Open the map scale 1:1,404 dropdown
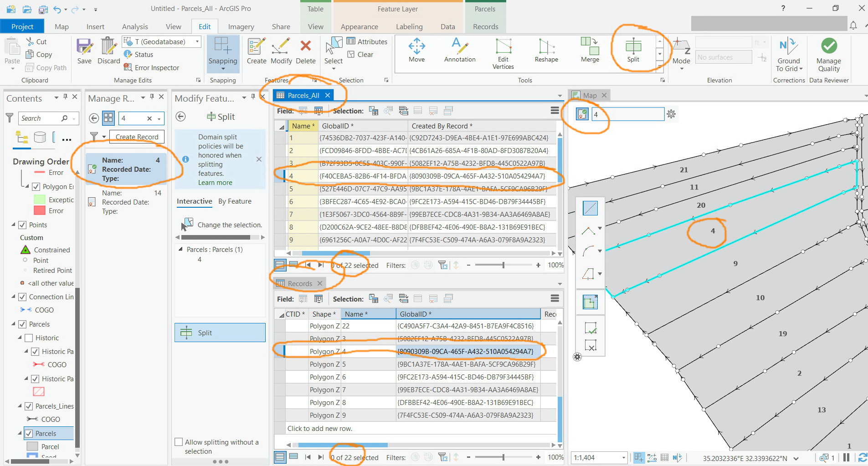868x466 pixels. (624, 458)
